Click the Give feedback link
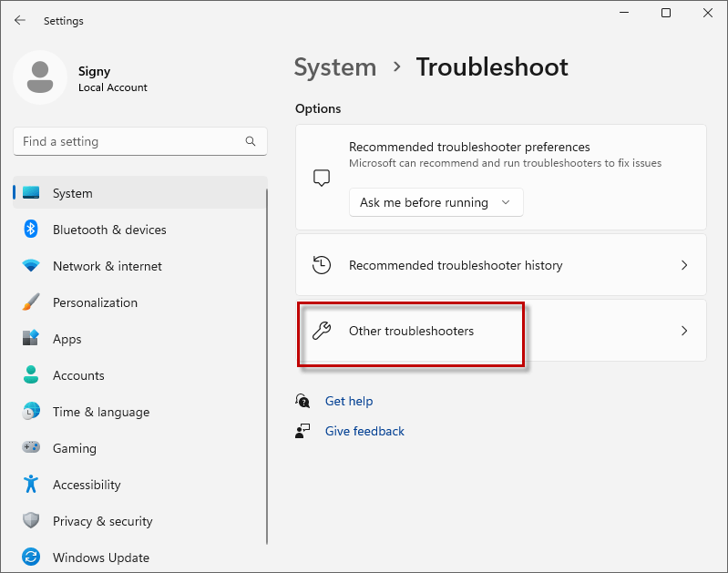The height and width of the screenshot is (573, 728). point(364,431)
